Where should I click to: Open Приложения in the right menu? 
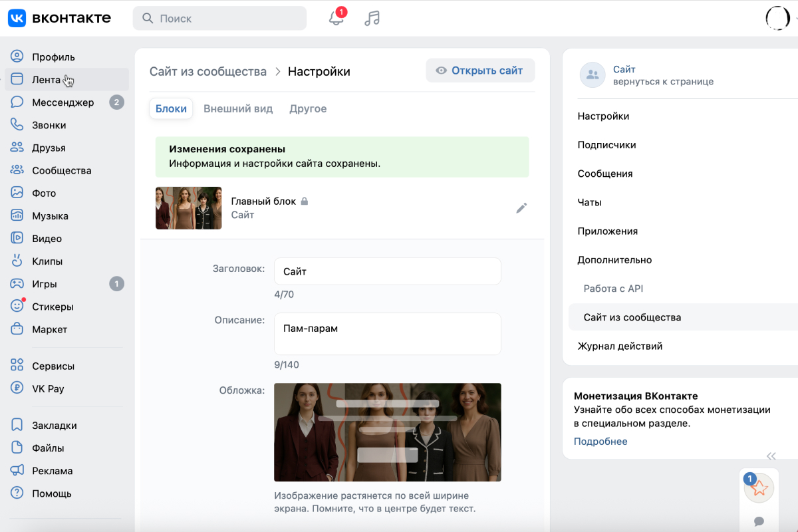pyautogui.click(x=608, y=231)
